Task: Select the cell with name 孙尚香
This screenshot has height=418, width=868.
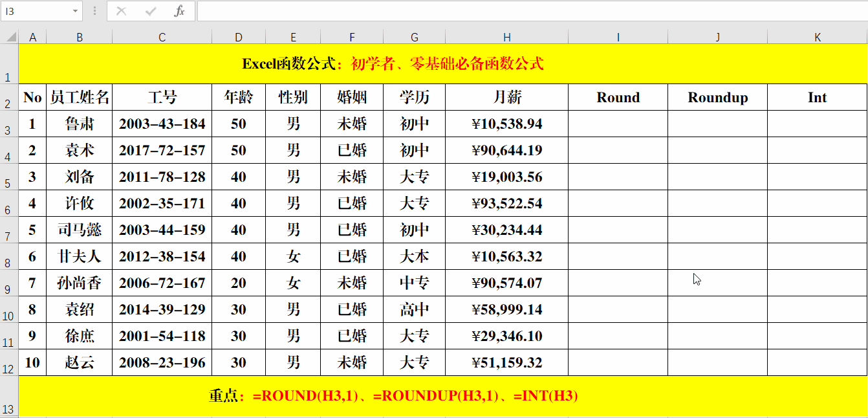Action: [80, 283]
